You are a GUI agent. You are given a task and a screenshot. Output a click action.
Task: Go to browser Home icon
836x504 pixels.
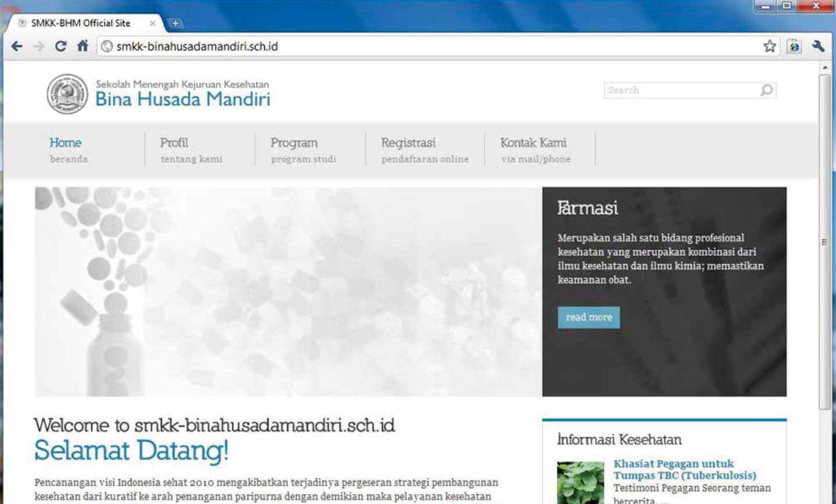[x=82, y=46]
